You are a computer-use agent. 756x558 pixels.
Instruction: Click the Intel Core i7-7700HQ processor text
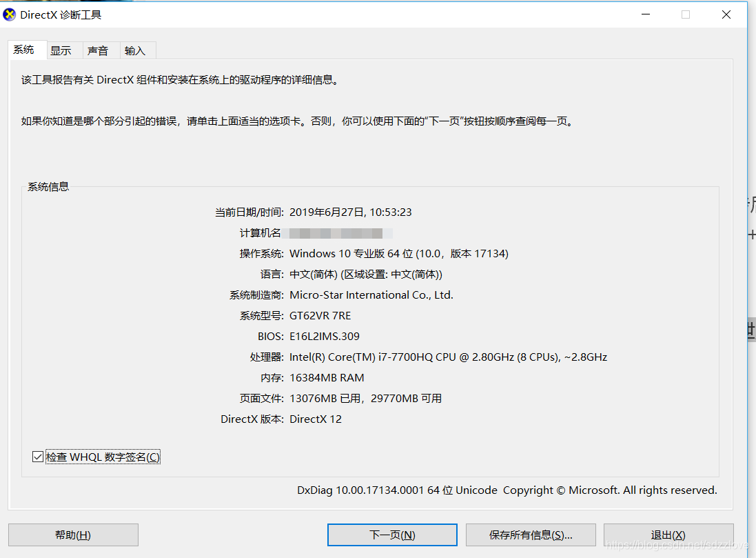448,357
